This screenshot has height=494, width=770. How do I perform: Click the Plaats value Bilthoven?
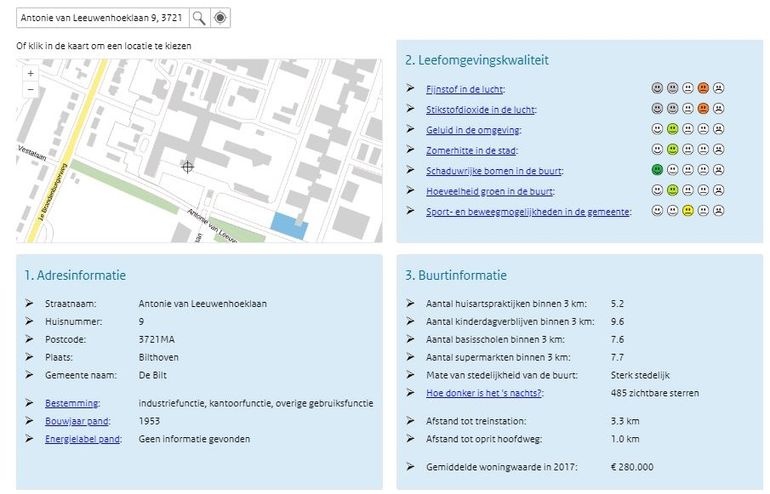tap(159, 357)
